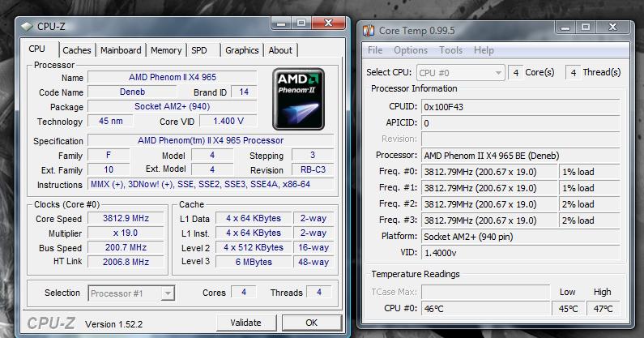Click the Freq. #3 2% load value
This screenshot has width=644, height=338.
pyautogui.click(x=590, y=220)
